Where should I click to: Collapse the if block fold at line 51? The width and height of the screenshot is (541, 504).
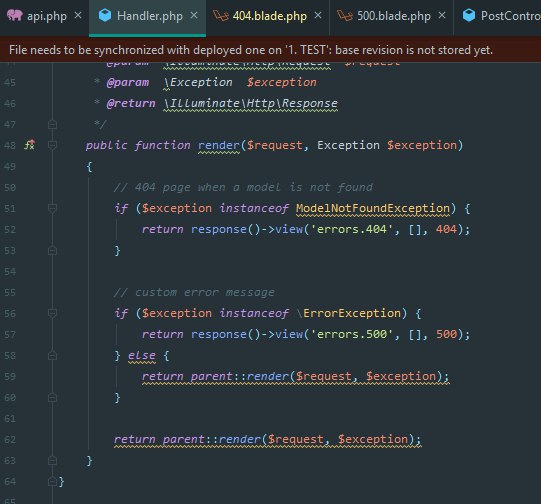(52, 208)
